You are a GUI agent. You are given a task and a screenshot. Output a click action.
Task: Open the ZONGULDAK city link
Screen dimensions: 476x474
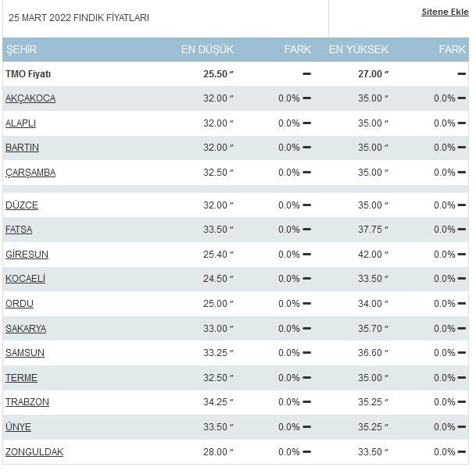[x=34, y=452]
